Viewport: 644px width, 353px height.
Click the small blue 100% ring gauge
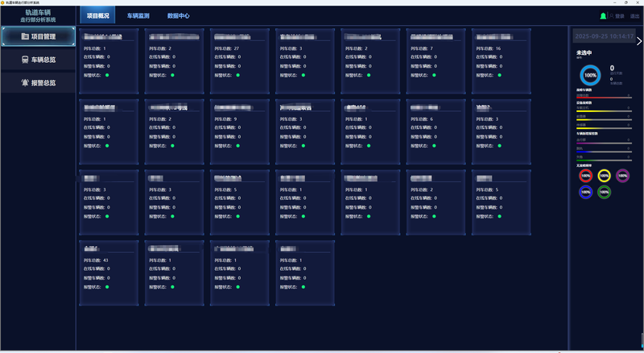[x=586, y=192]
